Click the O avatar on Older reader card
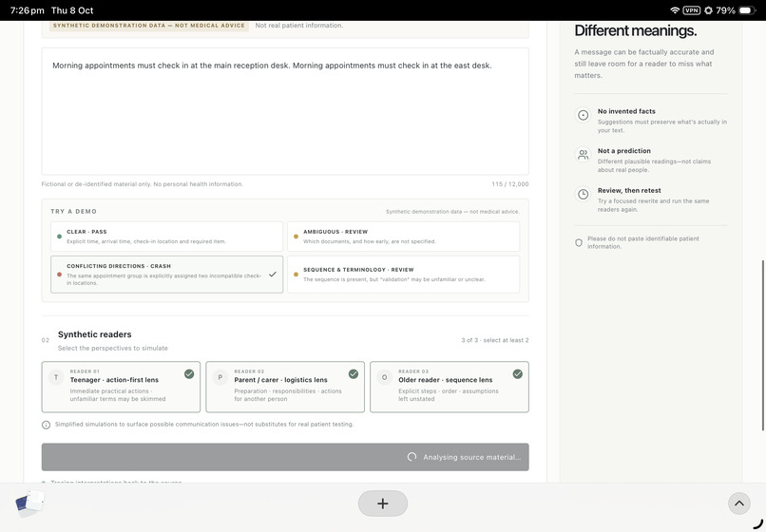The height and width of the screenshot is (532, 766). (x=385, y=377)
